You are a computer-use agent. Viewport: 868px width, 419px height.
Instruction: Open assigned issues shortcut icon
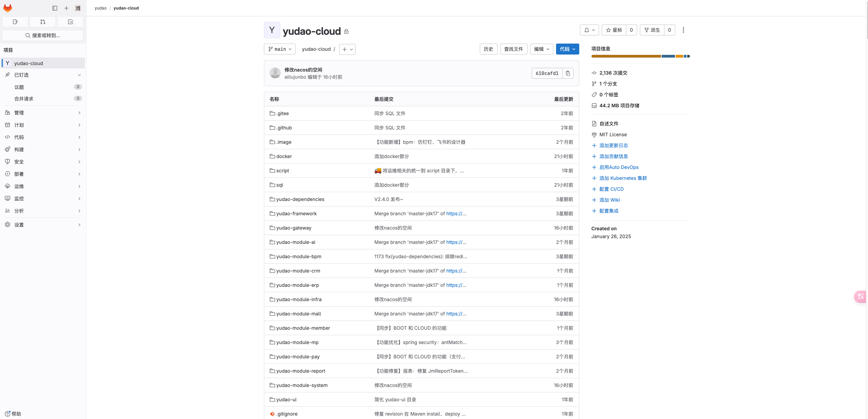[x=15, y=22]
